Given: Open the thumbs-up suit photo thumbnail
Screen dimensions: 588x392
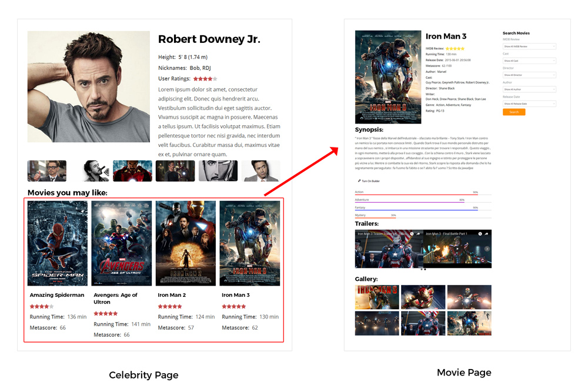Looking at the screenshot, I should tap(47, 171).
